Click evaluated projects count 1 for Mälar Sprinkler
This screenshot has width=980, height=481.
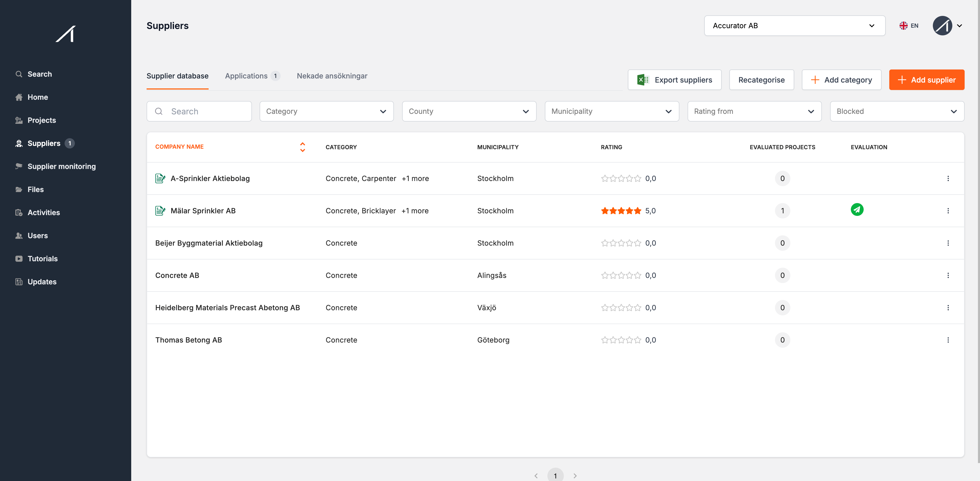coord(782,211)
